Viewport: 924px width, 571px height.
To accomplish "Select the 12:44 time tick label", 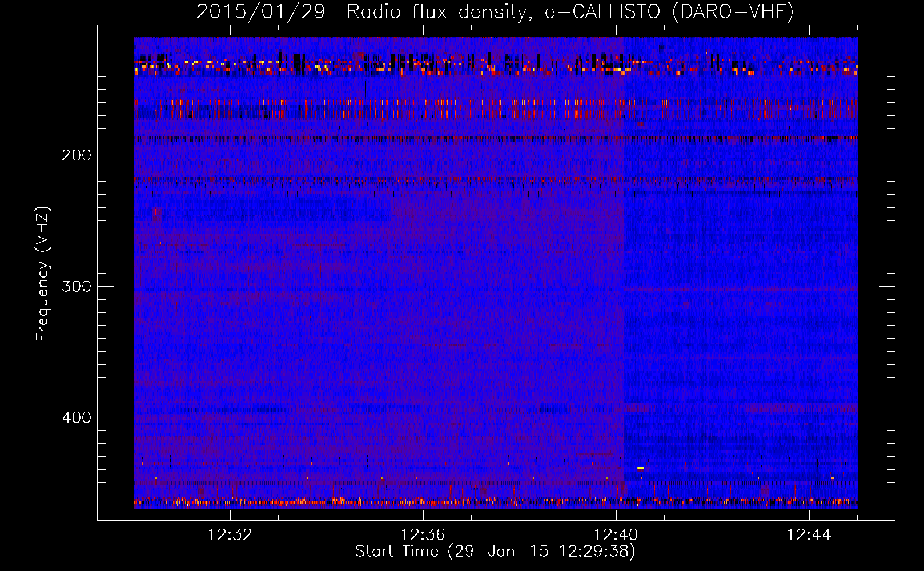I will (x=809, y=535).
